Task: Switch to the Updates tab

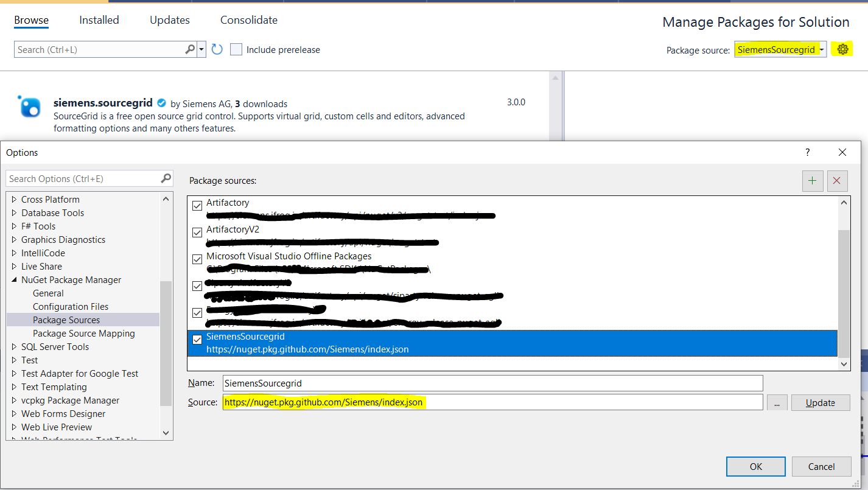Action: tap(170, 20)
